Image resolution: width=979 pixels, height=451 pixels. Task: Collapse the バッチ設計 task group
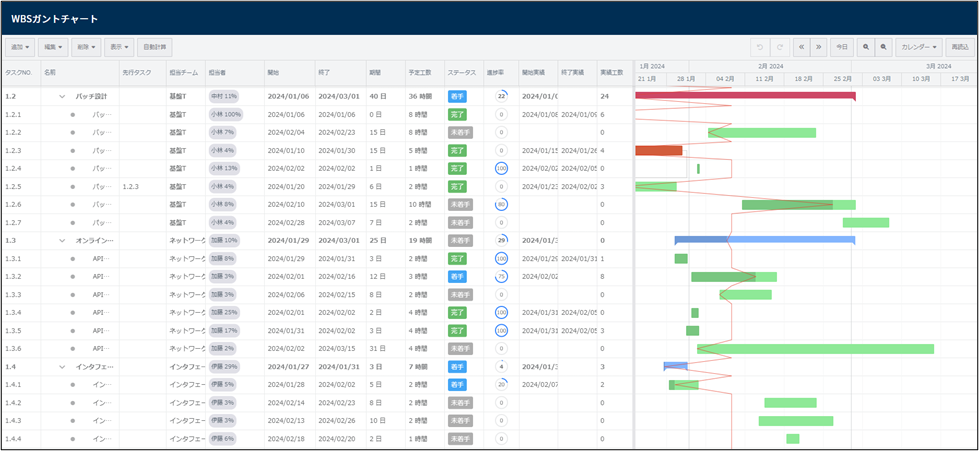61,97
